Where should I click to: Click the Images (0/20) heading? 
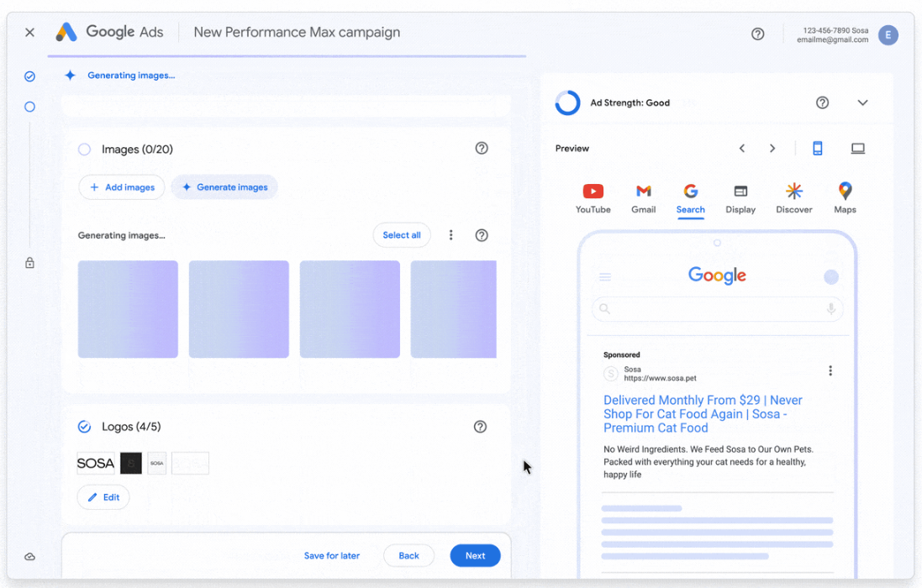137,150
